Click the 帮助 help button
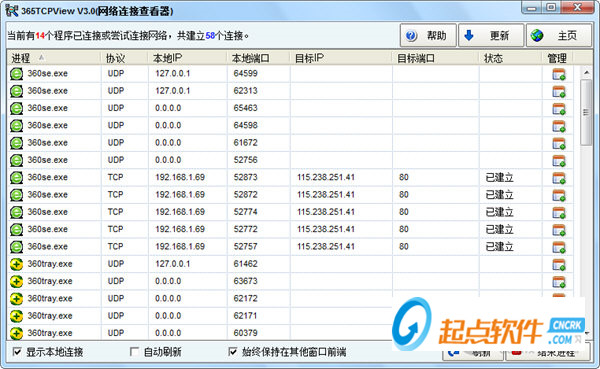The height and width of the screenshot is (369, 600). click(x=428, y=36)
